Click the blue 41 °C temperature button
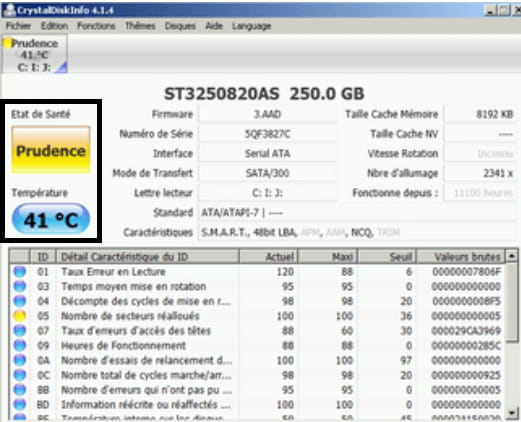The image size is (521, 422). coord(51,219)
